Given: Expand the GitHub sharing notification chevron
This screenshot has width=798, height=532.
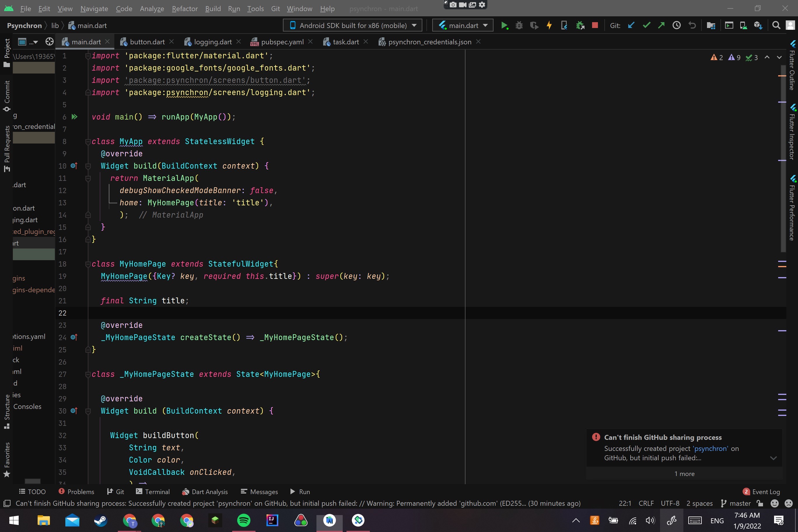Looking at the screenshot, I should coord(773,458).
